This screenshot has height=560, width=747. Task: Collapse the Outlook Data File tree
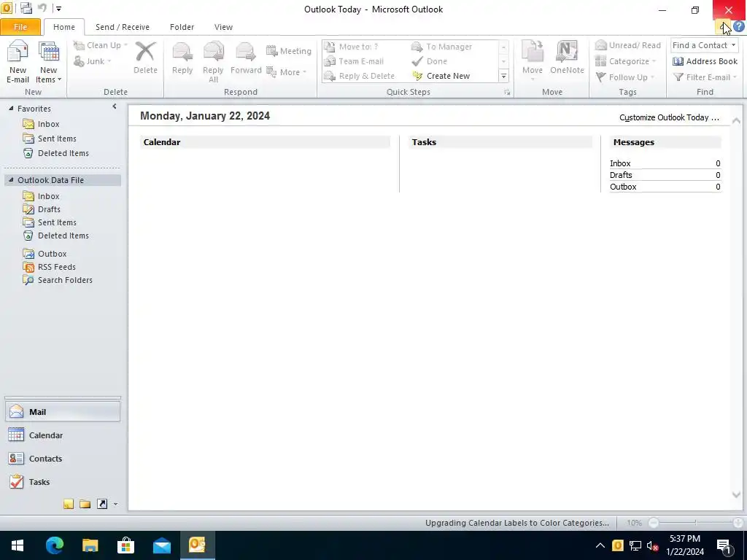pyautogui.click(x=11, y=180)
